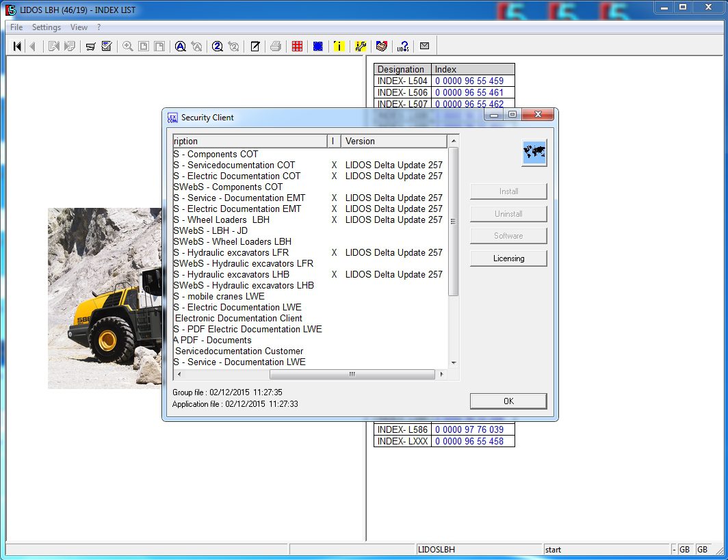Click the red grid toolbar icon
Viewport: 728px width, 560px height.
tap(297, 46)
